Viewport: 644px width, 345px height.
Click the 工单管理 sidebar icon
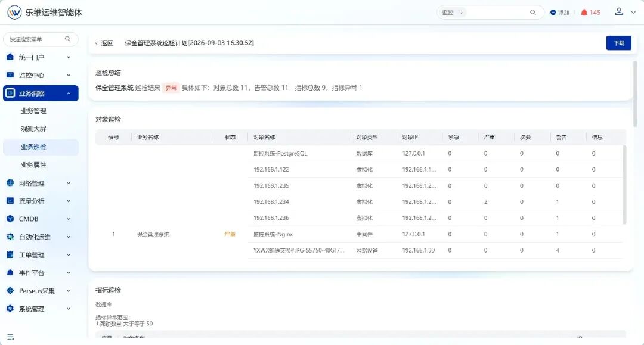coord(10,255)
